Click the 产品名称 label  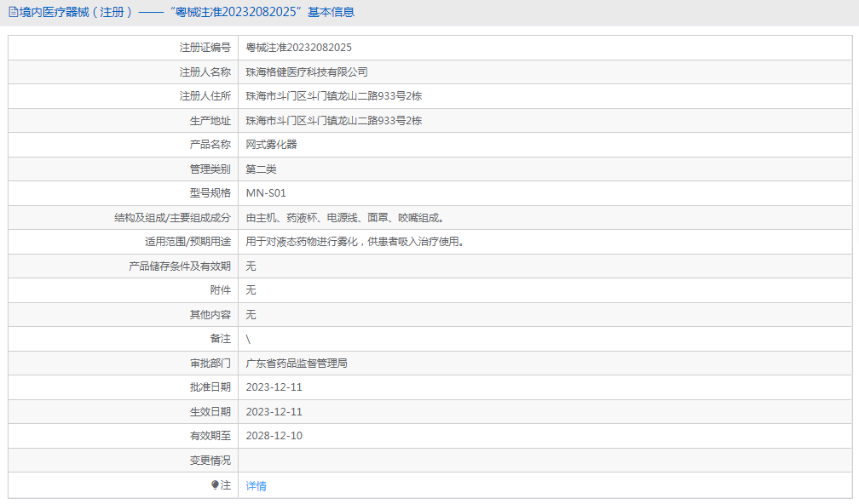click(x=210, y=145)
